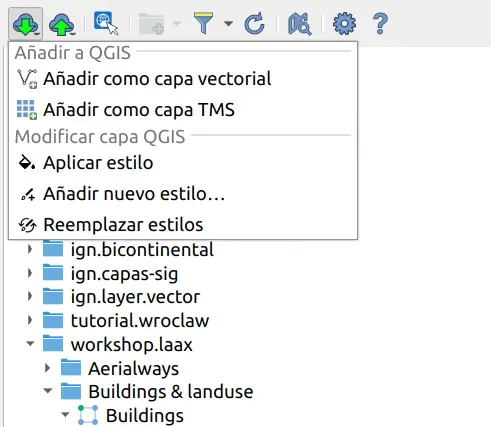The image size is (491, 427).
Task: Click the refresh arrow icon
Action: 254,24
